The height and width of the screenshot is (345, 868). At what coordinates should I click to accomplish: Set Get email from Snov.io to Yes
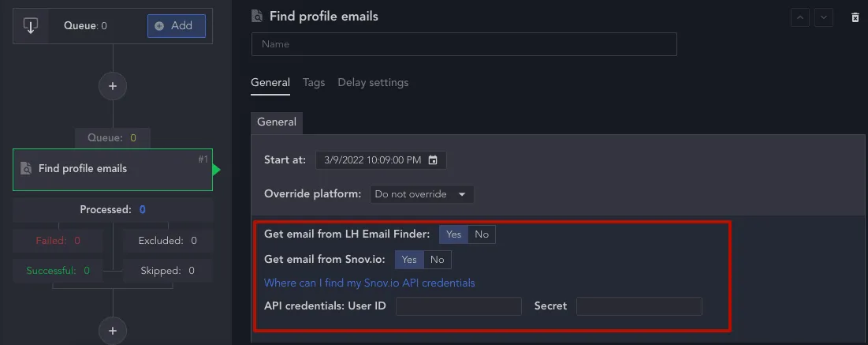(x=409, y=260)
